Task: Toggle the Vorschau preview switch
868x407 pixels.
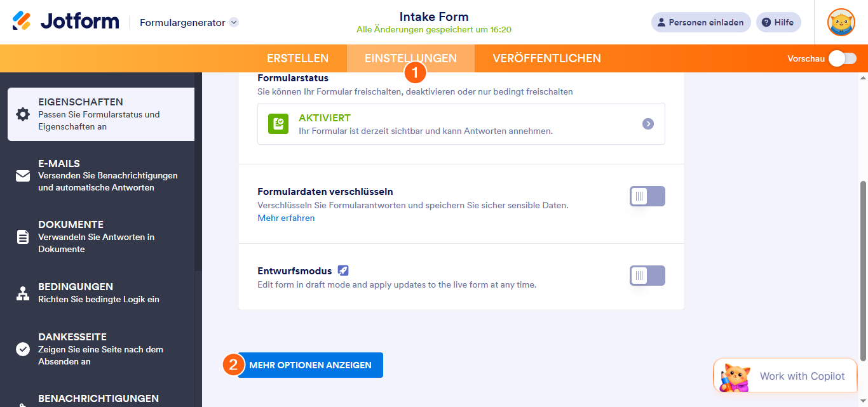Action: click(842, 58)
